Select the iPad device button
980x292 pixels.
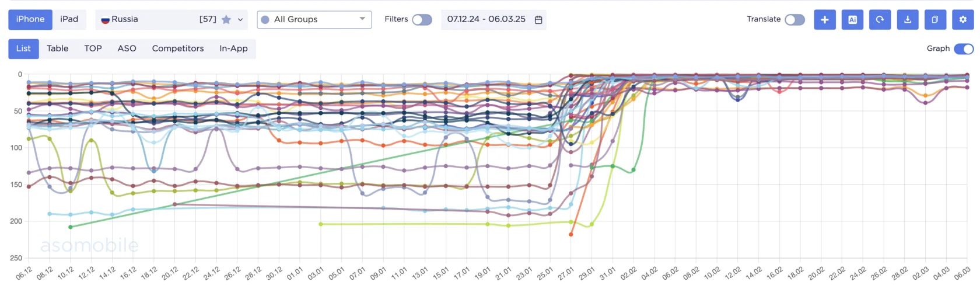coord(69,19)
